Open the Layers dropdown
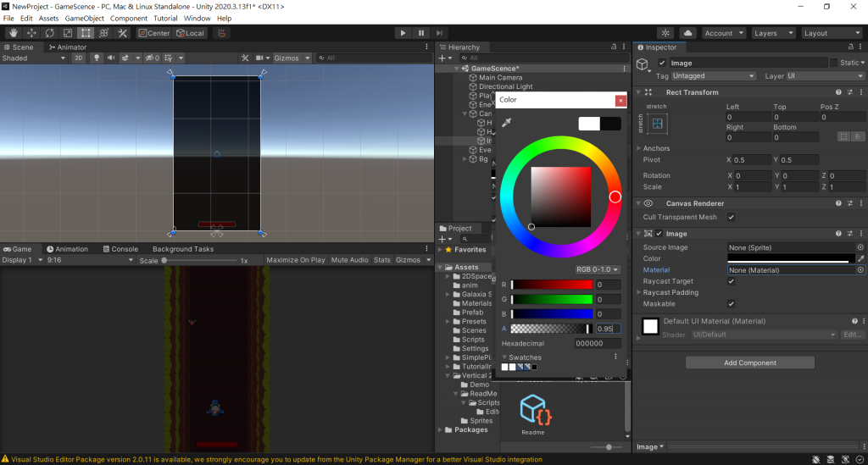 pos(773,33)
